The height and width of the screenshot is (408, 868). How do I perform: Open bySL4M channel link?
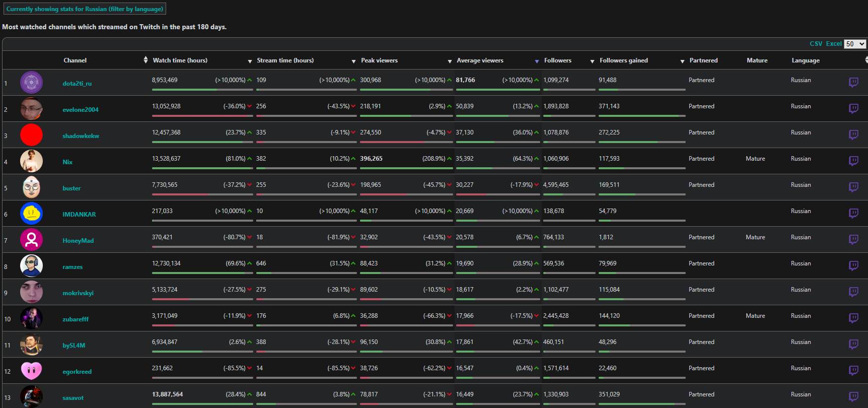pos(74,346)
